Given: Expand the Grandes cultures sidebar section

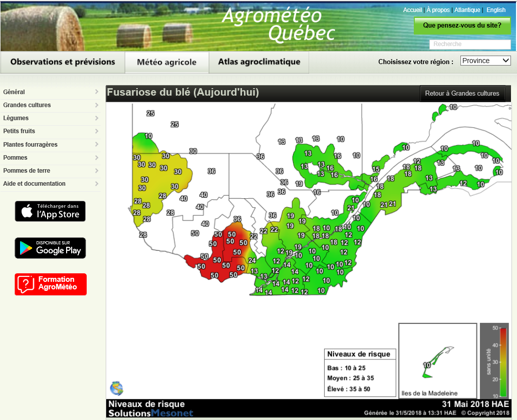Looking at the screenshot, I should [50, 105].
